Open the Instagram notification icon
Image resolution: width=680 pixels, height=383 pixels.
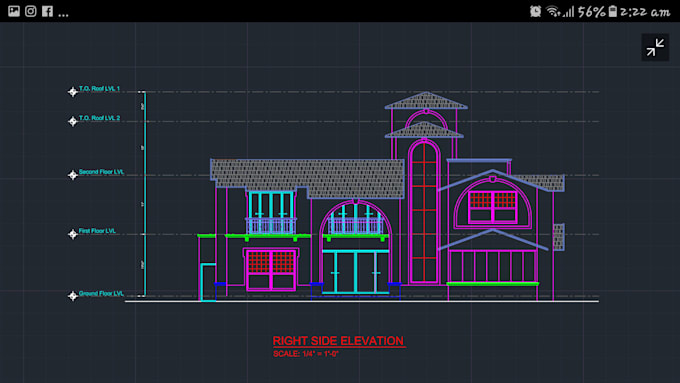click(x=30, y=11)
